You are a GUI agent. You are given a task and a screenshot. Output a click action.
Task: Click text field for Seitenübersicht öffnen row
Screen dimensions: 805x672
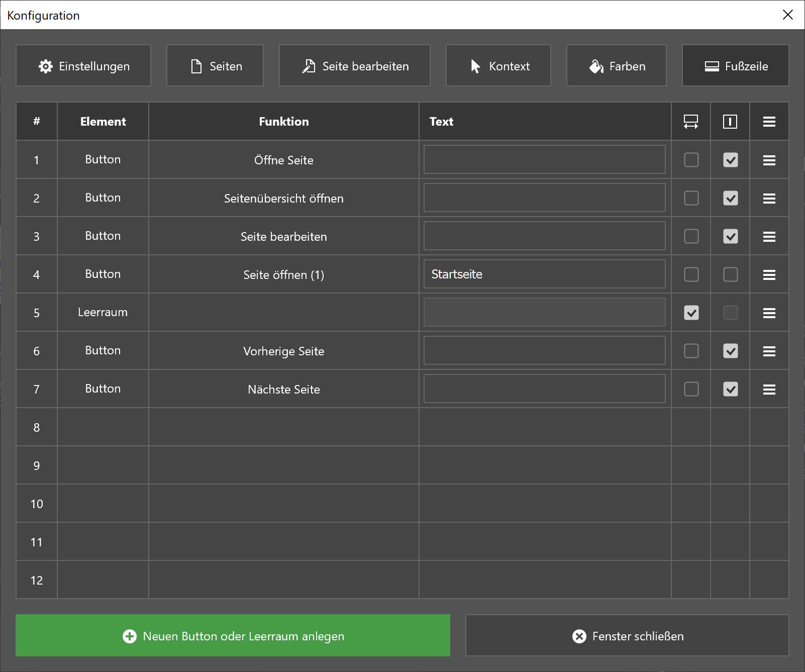click(545, 198)
